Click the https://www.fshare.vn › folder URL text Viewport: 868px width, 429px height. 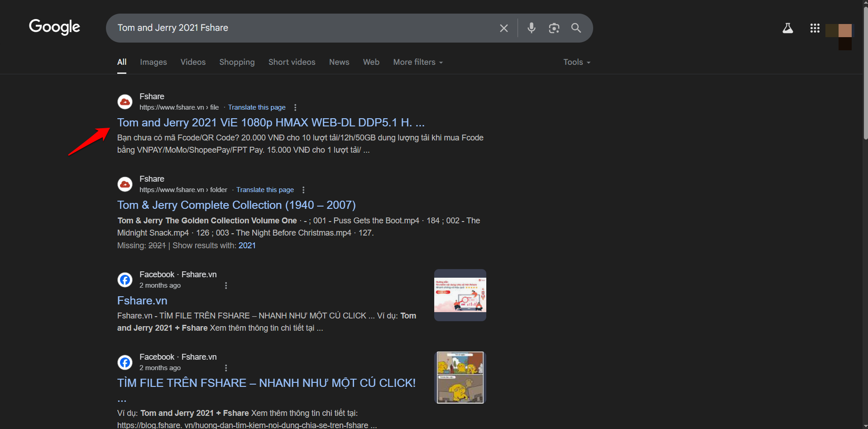pos(183,190)
